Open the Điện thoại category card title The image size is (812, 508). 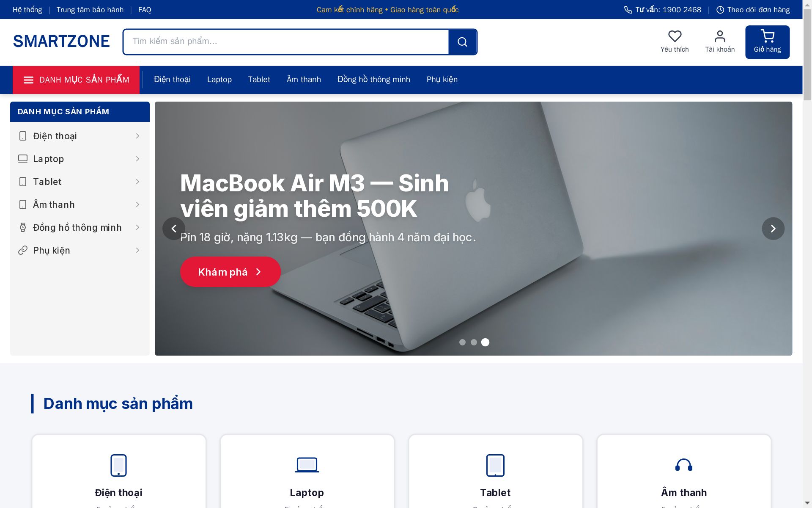pos(118,493)
